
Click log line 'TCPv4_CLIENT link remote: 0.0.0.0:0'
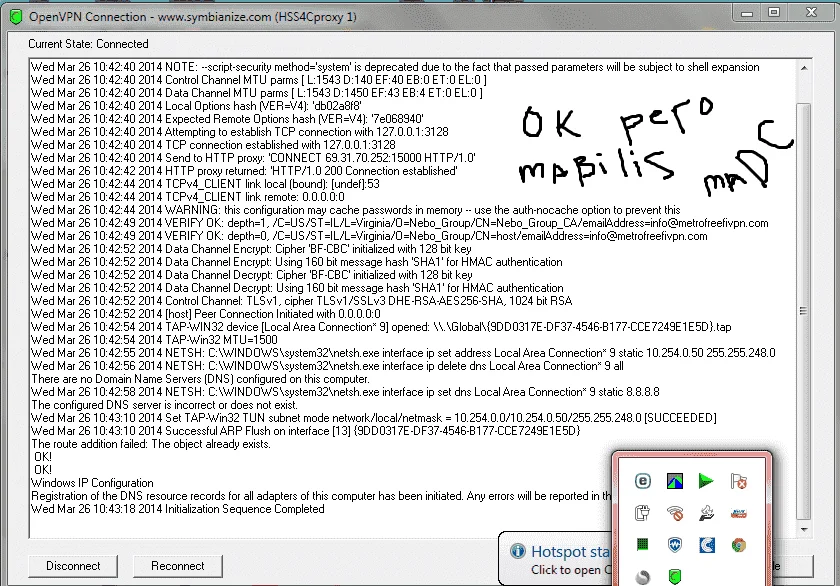pyautogui.click(x=188, y=197)
